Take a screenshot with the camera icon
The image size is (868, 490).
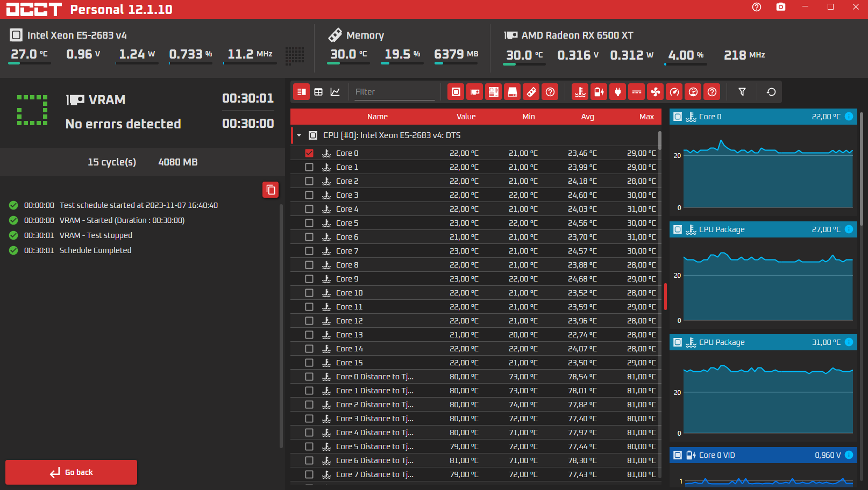tap(781, 7)
